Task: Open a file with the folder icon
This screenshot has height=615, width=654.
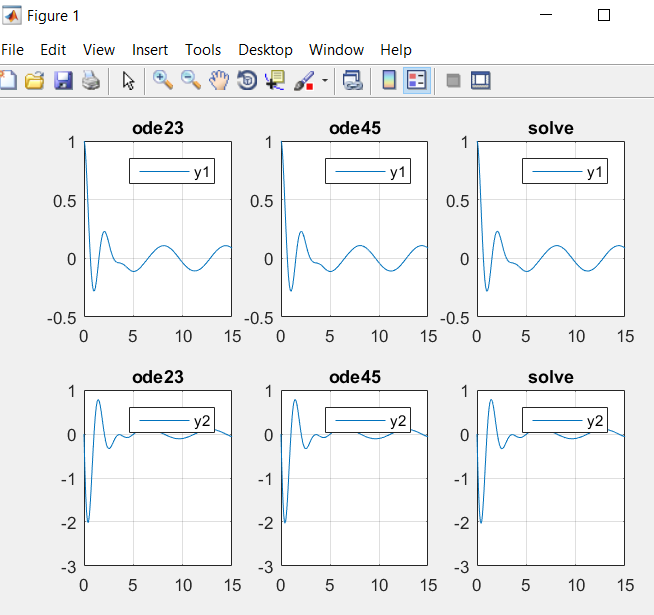Action: pyautogui.click(x=35, y=80)
